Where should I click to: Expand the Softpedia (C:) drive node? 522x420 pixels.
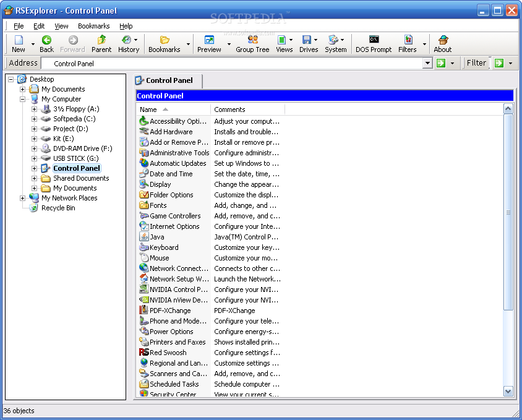pos(34,119)
